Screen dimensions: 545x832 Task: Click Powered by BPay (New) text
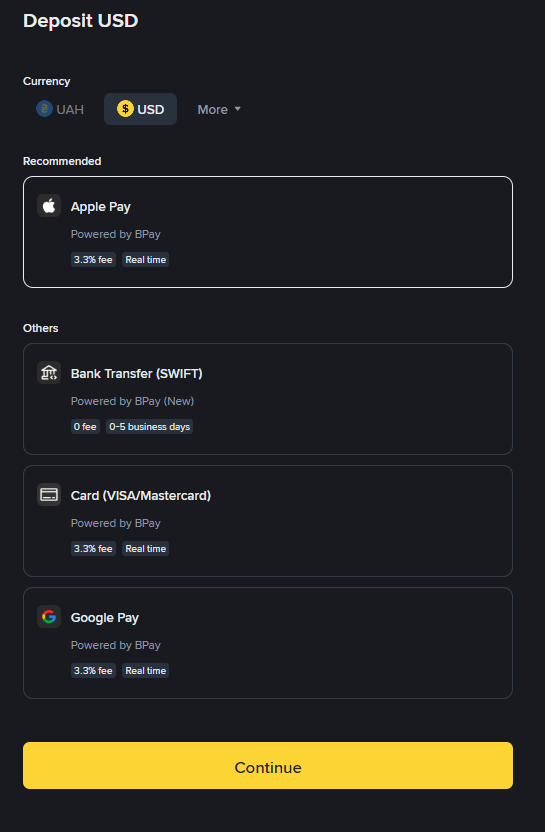click(x=133, y=401)
